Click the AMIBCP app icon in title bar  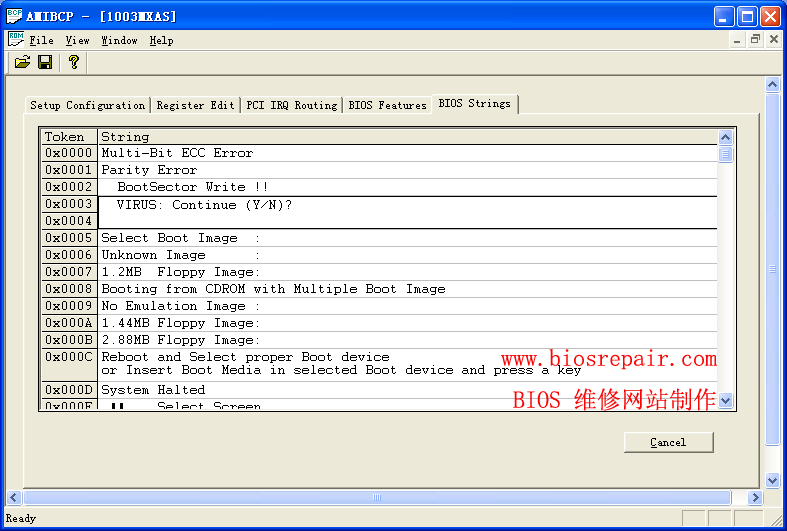(14, 16)
